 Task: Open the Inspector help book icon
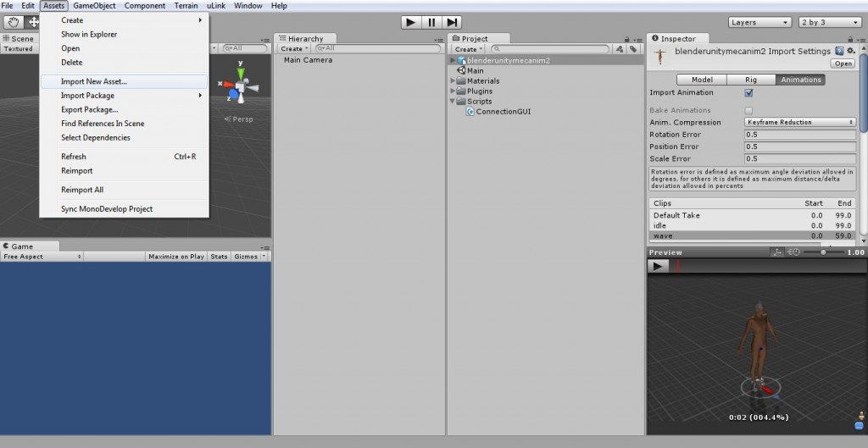(840, 51)
